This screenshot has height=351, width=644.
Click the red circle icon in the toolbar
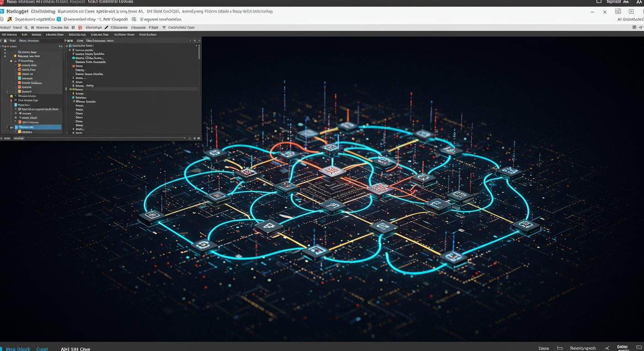click(x=80, y=28)
